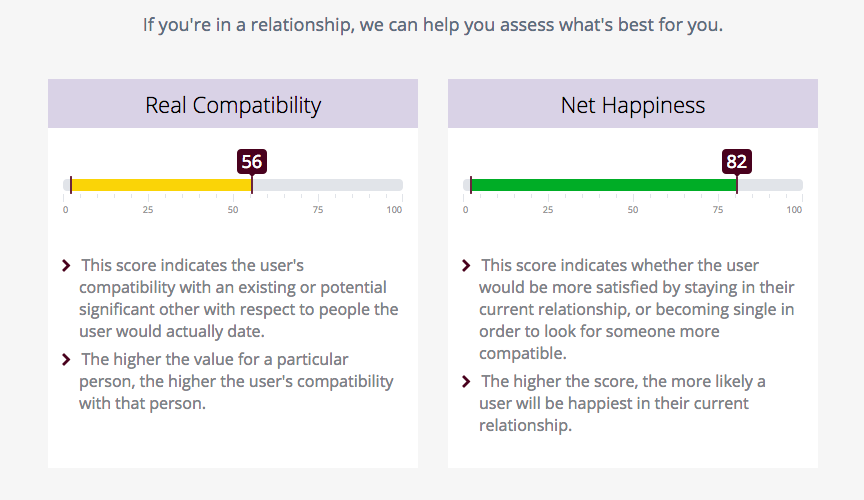Click the 75 tick label under Net Happiness

(x=717, y=210)
